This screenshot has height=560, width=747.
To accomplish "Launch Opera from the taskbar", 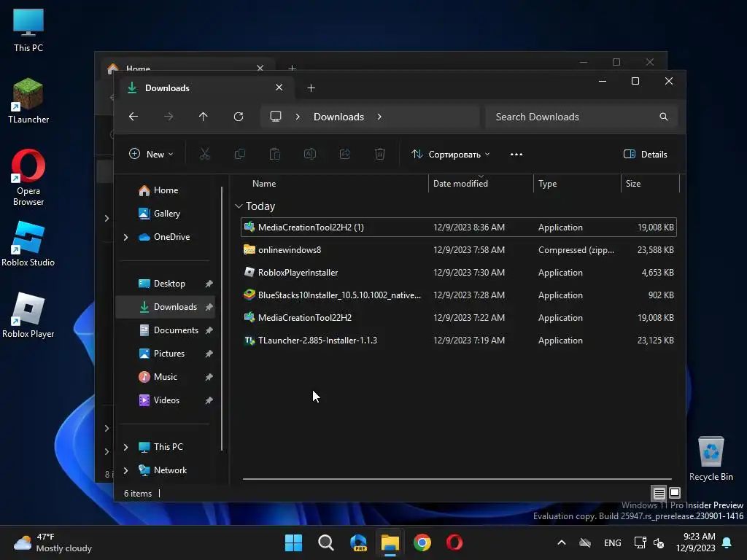I will (x=454, y=542).
